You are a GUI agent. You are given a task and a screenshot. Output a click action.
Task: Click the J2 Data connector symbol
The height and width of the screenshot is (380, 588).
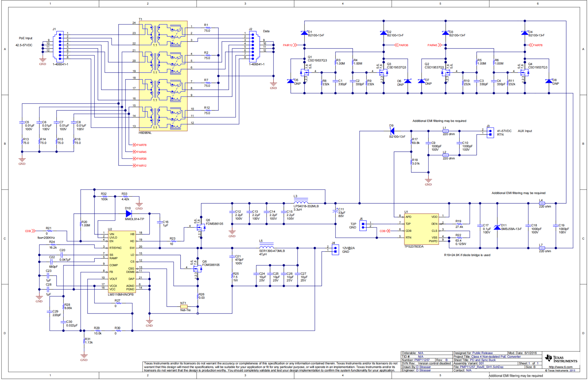tap(254, 47)
